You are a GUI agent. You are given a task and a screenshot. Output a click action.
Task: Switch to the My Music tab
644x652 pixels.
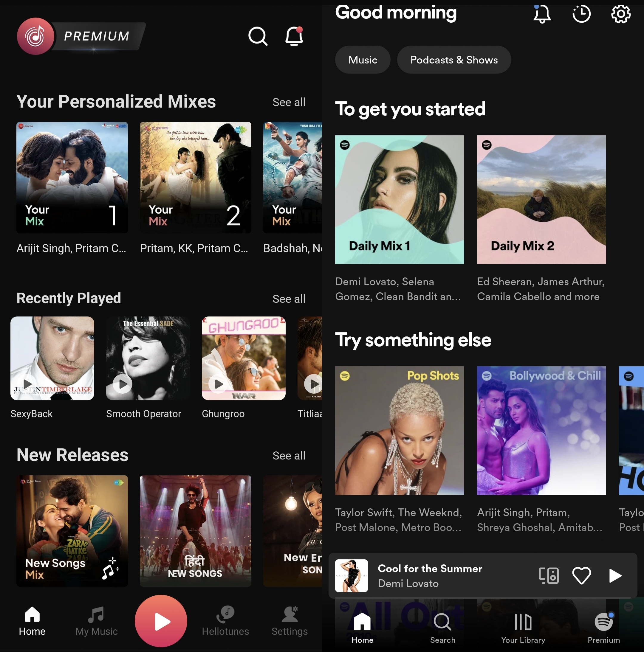point(97,622)
